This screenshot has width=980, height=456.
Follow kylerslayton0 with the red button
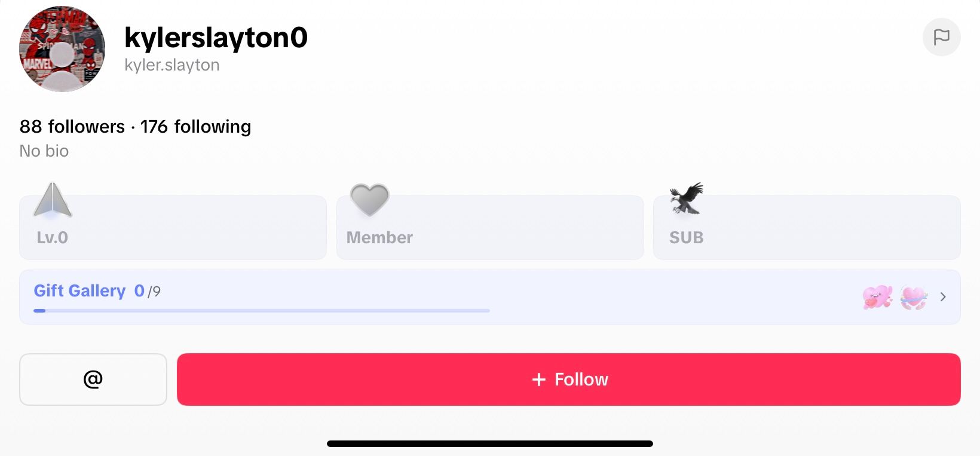[568, 380]
